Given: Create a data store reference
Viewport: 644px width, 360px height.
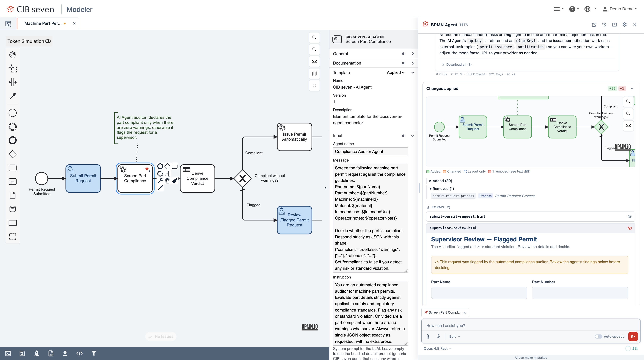Looking at the screenshot, I should click(x=12, y=209).
